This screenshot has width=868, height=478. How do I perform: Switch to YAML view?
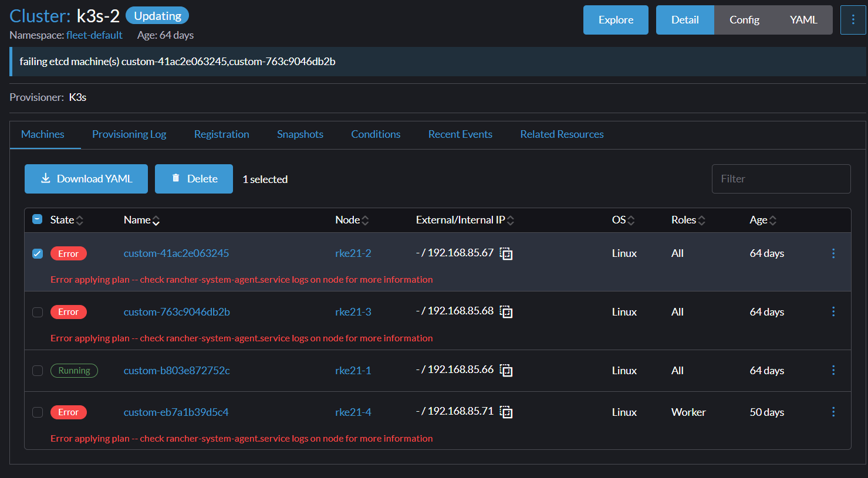[803, 20]
